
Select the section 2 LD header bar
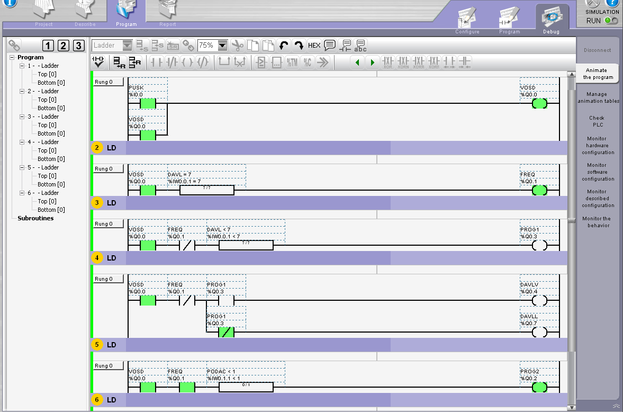(x=329, y=148)
